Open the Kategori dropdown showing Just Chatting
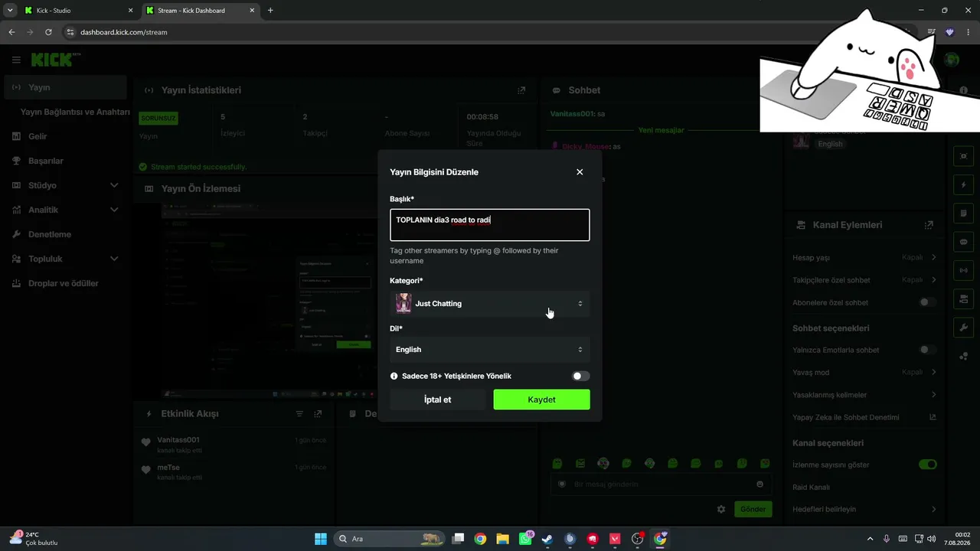 coord(490,304)
